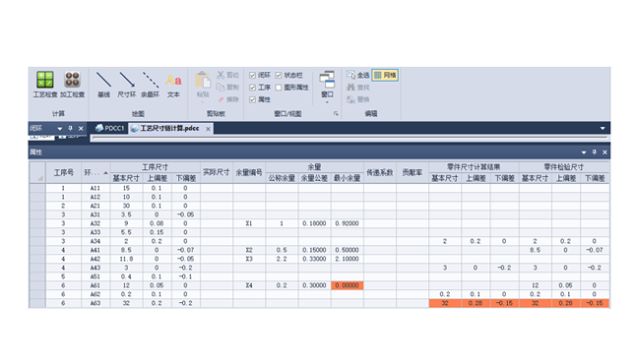Open the 窗口 window dropdown
Image resolution: width=635 pixels, height=364 pixels.
(327, 87)
